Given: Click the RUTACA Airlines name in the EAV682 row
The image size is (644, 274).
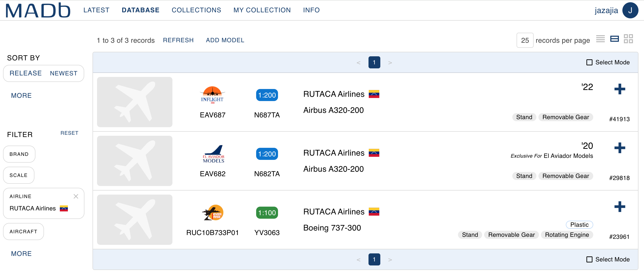Looking at the screenshot, I should click(334, 153).
